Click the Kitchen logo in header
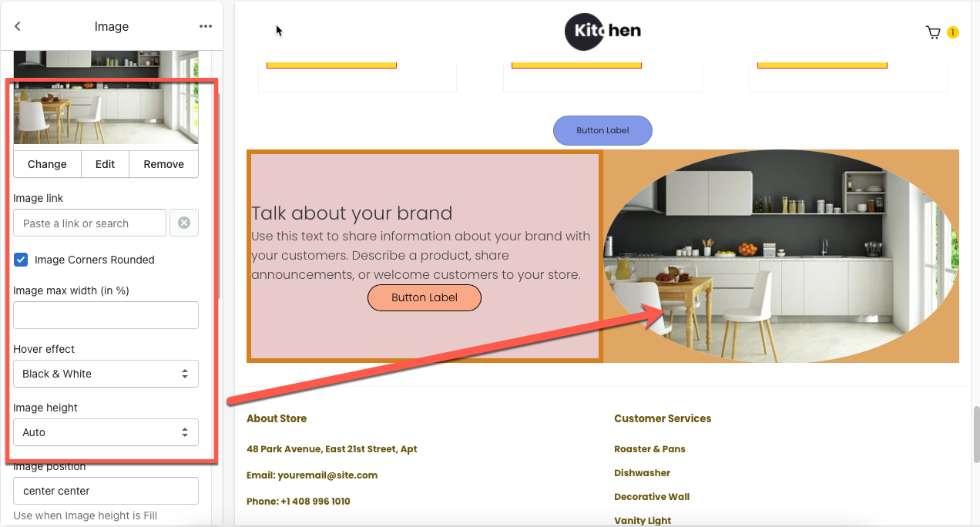Image resolution: width=980 pixels, height=527 pixels. (x=602, y=32)
